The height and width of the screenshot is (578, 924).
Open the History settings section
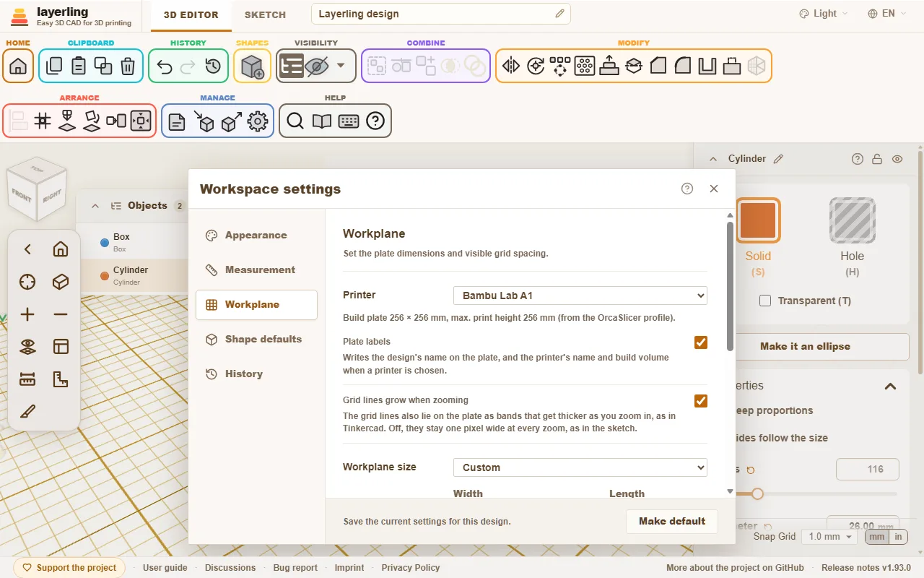click(256, 374)
